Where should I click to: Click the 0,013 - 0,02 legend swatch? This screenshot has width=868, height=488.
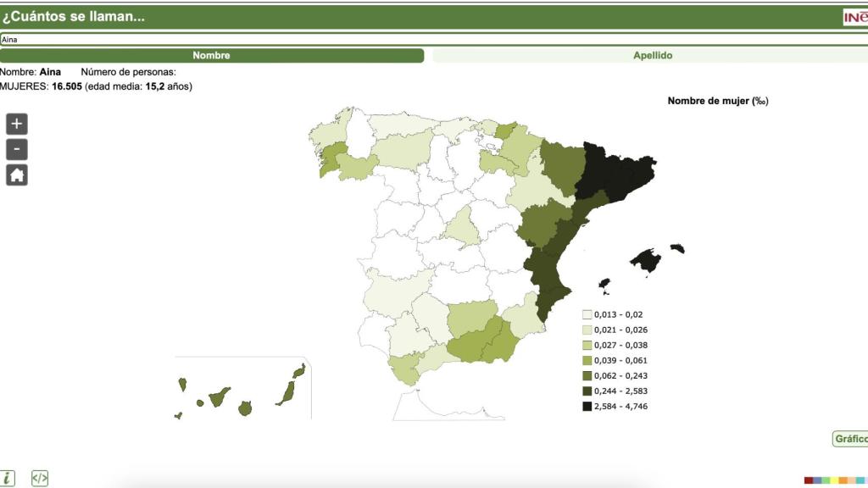coord(587,314)
